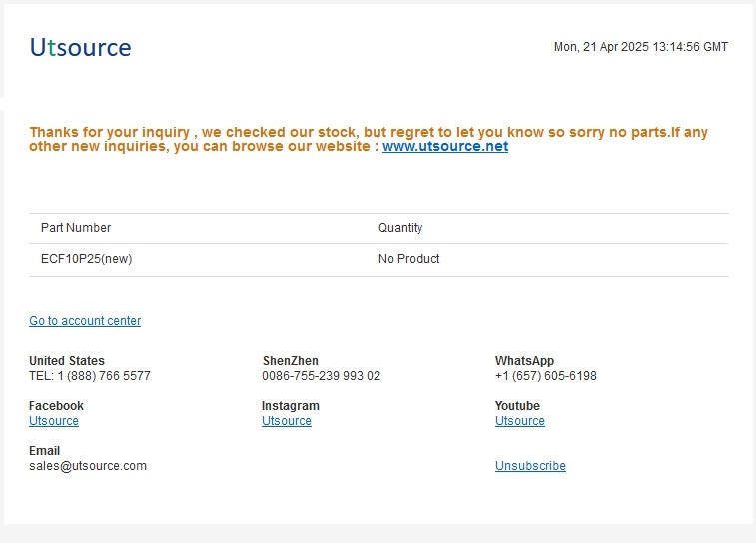The image size is (756, 543).
Task: Go to account center link
Action: (85, 320)
